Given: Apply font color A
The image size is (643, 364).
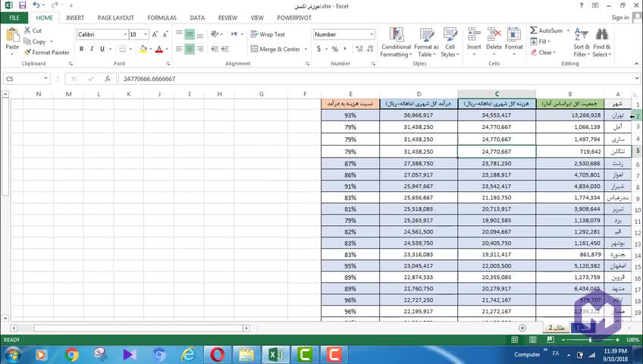Looking at the screenshot, I should (159, 49).
